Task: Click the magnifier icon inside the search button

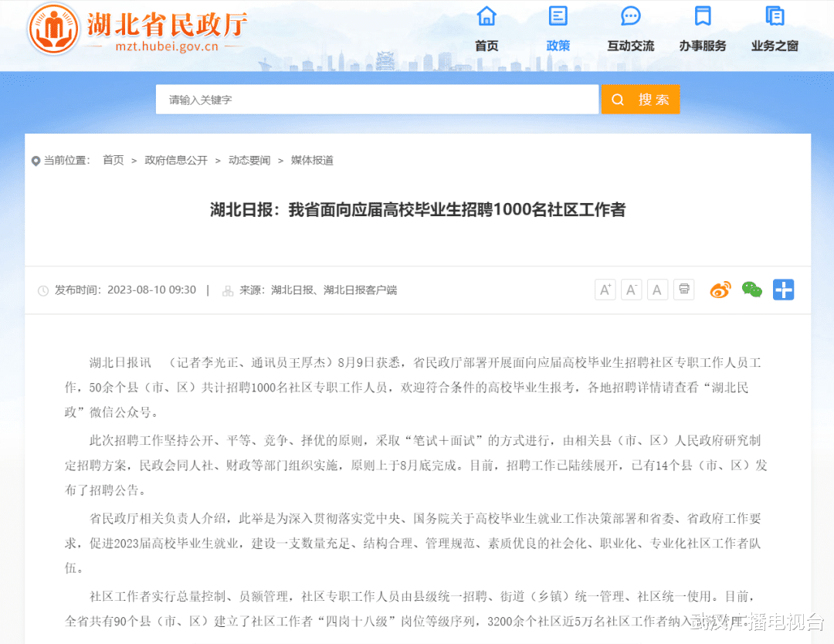Action: click(617, 99)
